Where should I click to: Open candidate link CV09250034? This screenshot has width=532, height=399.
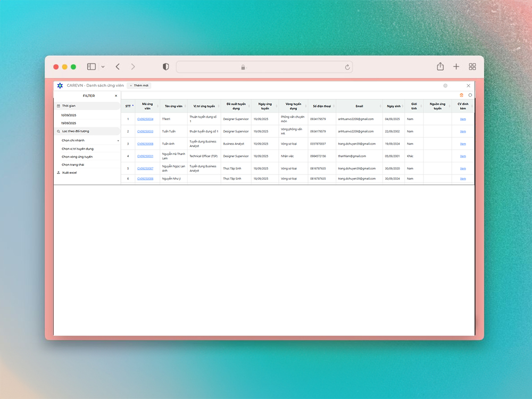145,119
